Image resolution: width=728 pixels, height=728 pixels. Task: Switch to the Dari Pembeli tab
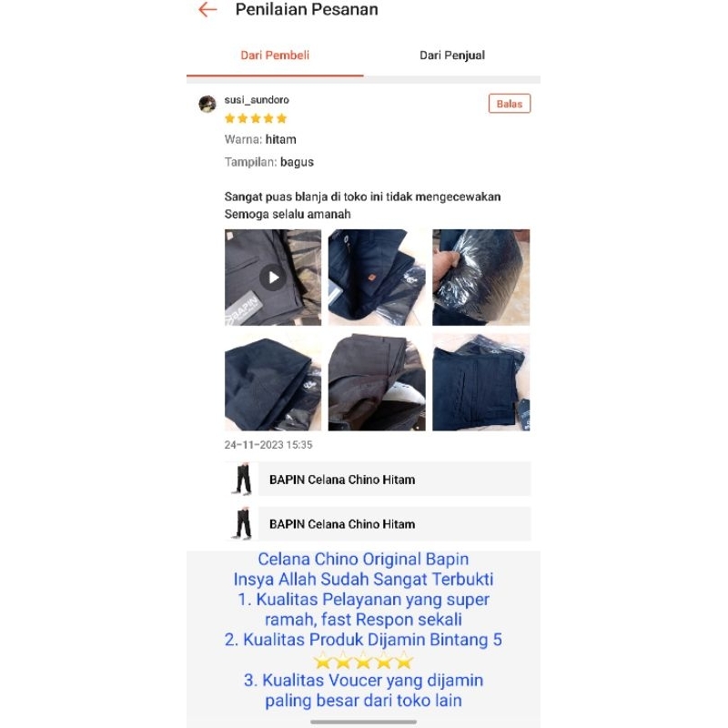(275, 56)
